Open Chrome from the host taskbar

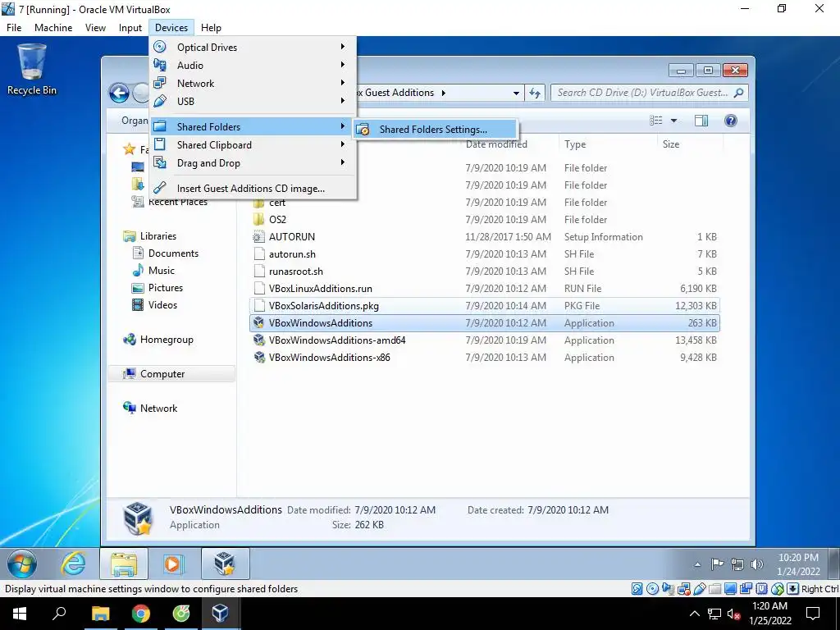click(x=141, y=614)
